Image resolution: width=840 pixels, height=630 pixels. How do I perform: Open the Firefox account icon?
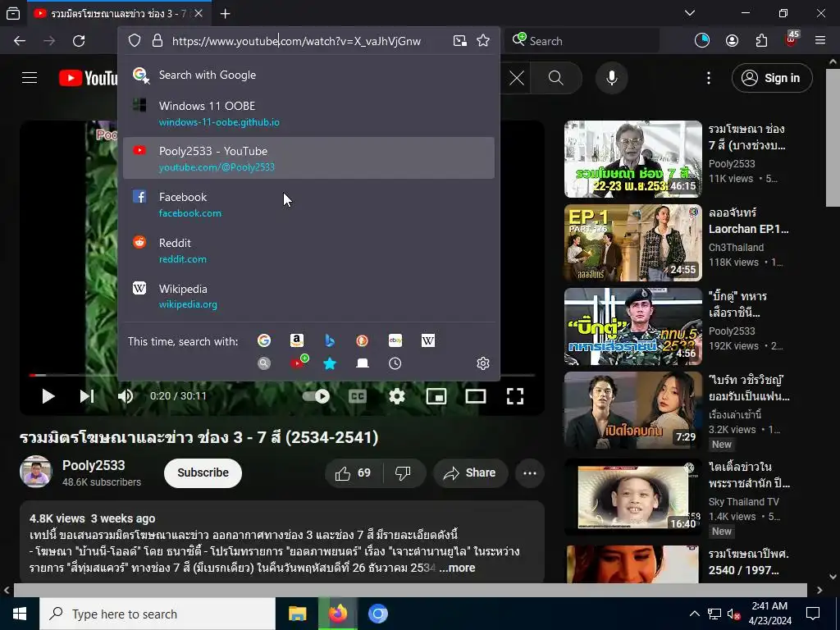(x=732, y=41)
